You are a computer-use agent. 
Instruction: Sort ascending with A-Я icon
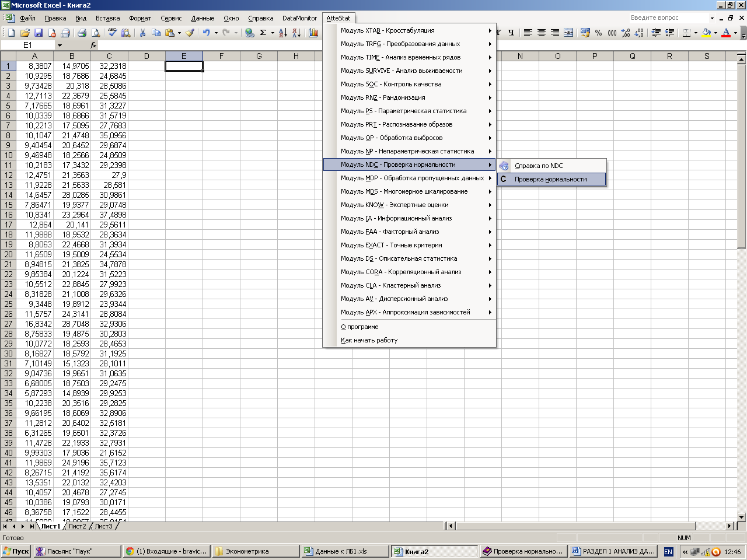pyautogui.click(x=283, y=33)
